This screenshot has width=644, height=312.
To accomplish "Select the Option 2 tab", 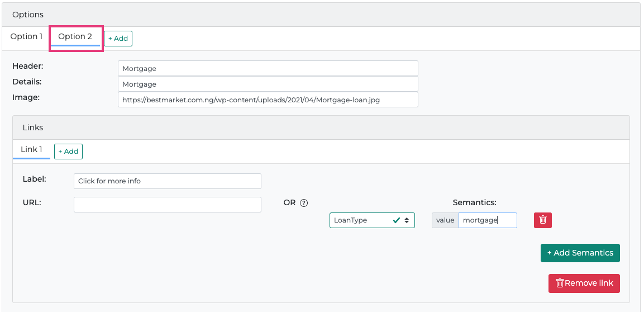I will [x=75, y=37].
